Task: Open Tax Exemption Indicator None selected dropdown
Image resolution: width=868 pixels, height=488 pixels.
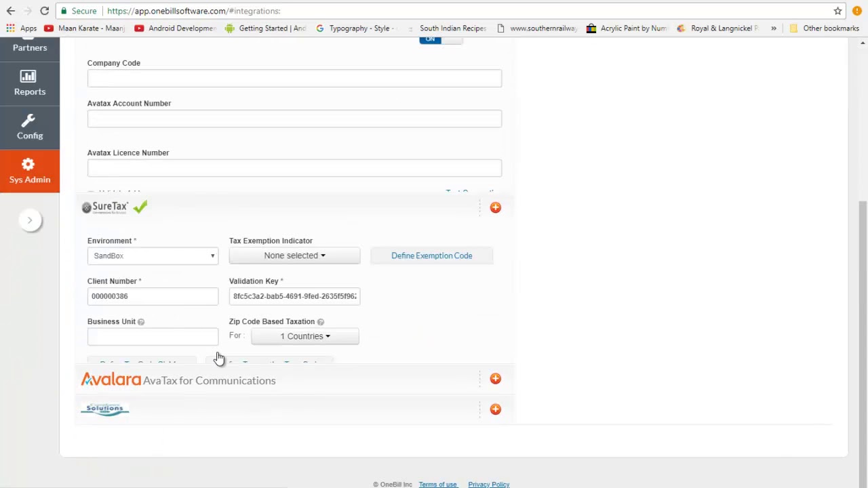Action: (294, 256)
